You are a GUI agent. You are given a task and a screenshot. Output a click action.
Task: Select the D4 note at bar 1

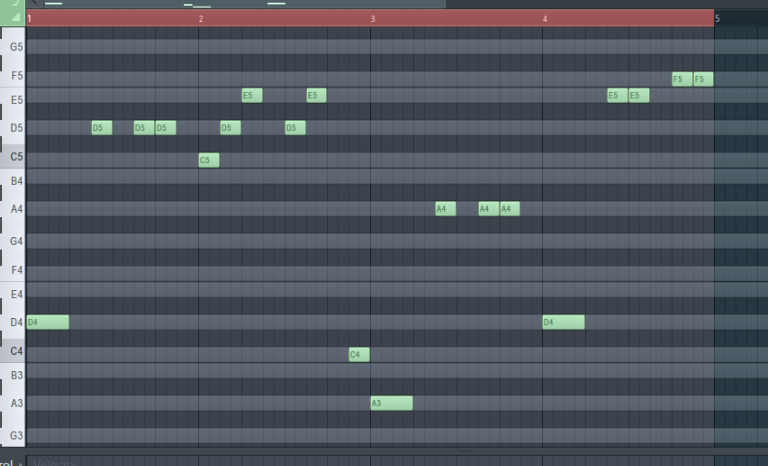point(48,322)
